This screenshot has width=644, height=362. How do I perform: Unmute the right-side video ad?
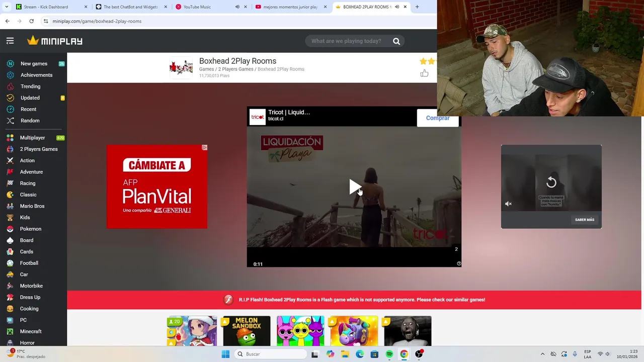(x=508, y=204)
